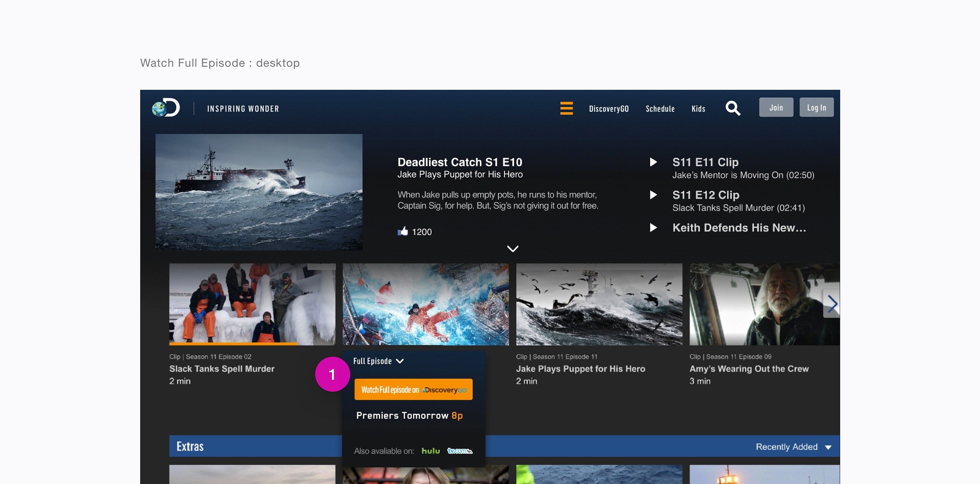Open the main ship-in-storm video thumbnail

coord(259,192)
